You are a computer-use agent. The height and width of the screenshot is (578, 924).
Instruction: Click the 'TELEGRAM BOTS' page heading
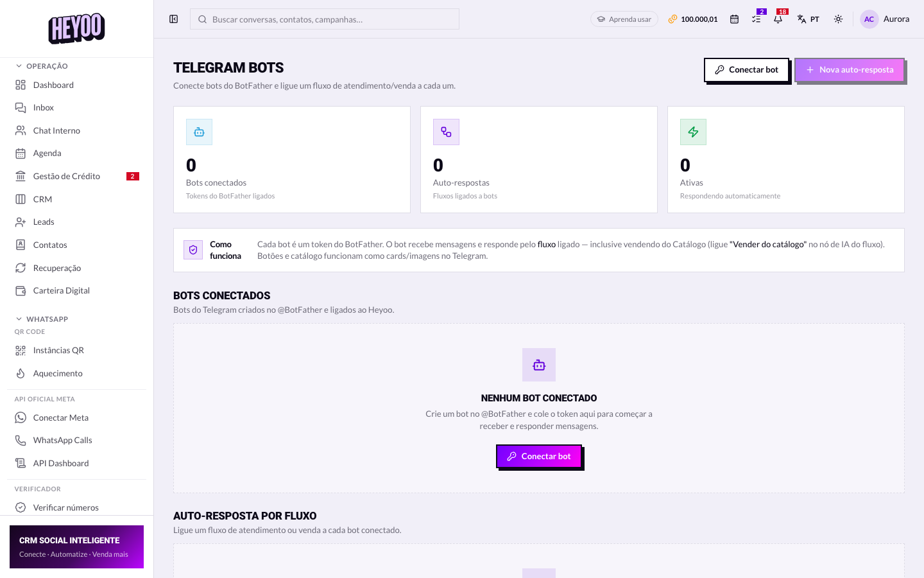point(228,68)
